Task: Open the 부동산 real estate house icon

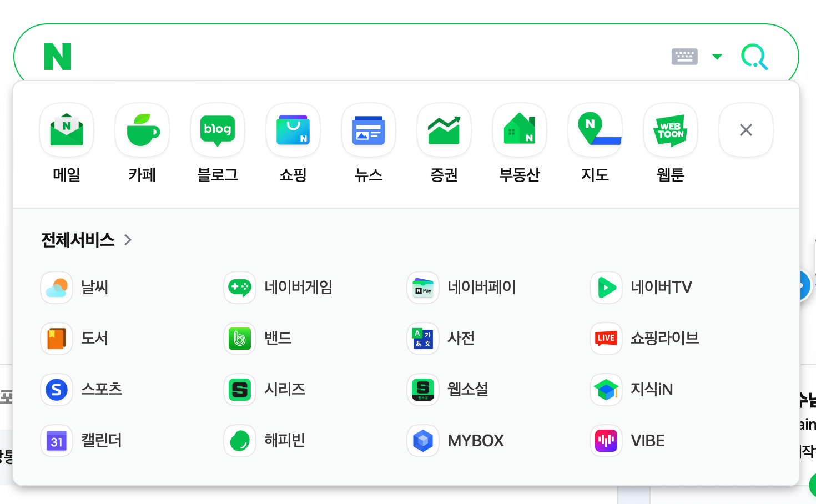Action: tap(520, 130)
